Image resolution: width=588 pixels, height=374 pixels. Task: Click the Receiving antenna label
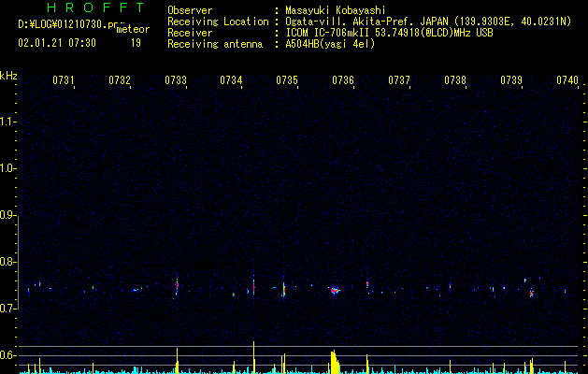click(x=215, y=44)
